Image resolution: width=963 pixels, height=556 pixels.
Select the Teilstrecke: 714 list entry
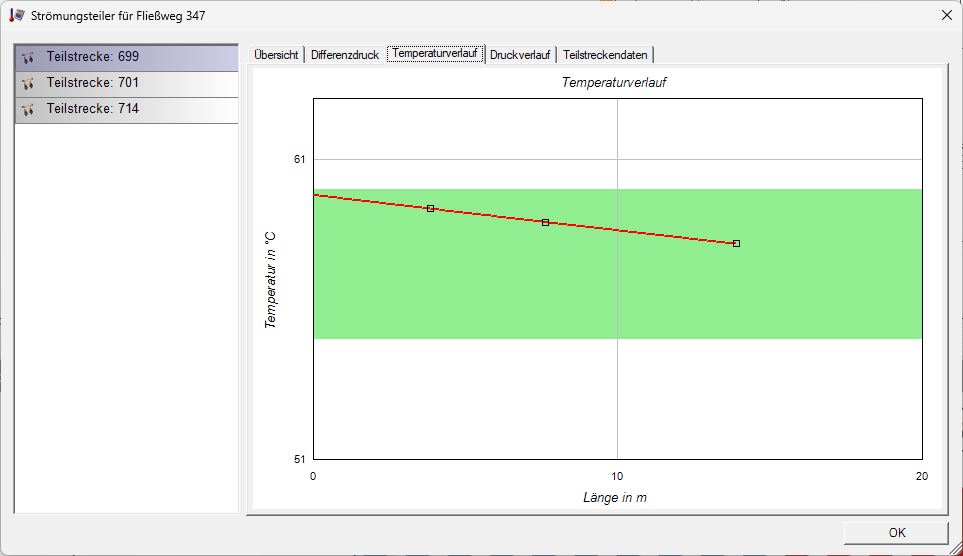point(127,110)
